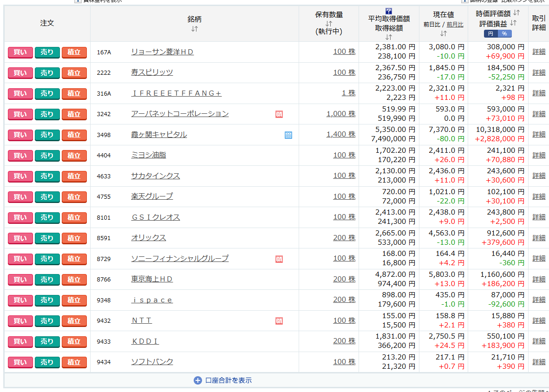This screenshot has height=392, width=549.
Task: Open the 東京海上HD stock link
Action: pyautogui.click(x=152, y=279)
